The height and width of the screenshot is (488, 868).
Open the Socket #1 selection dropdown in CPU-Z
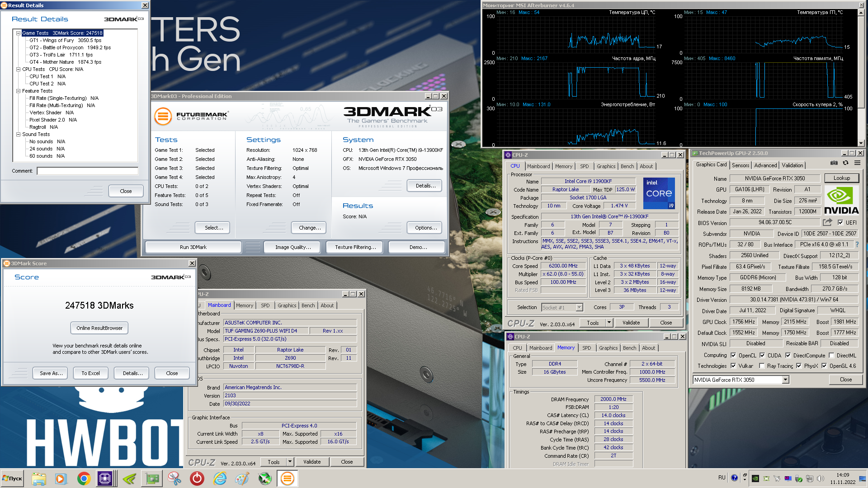point(579,307)
